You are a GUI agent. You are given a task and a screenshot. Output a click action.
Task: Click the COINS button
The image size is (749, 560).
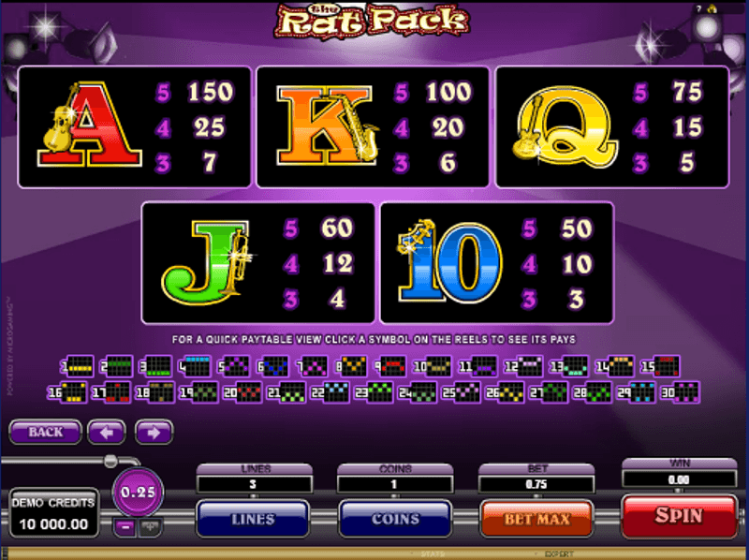tap(395, 520)
